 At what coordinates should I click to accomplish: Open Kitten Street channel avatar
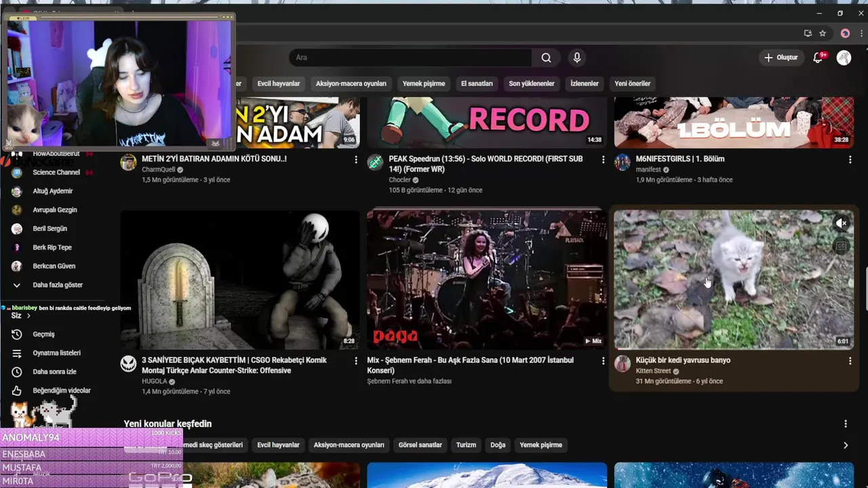(622, 364)
